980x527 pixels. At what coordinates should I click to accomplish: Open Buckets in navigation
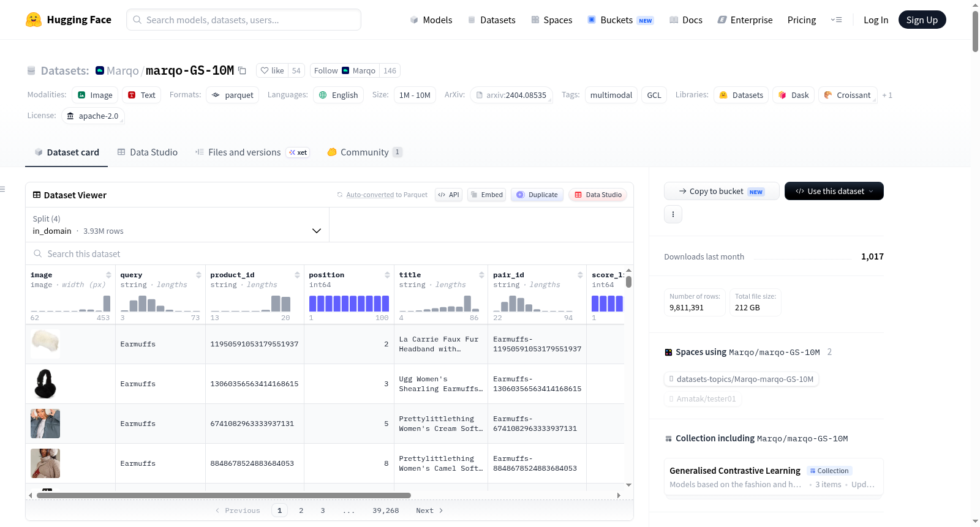(x=620, y=20)
